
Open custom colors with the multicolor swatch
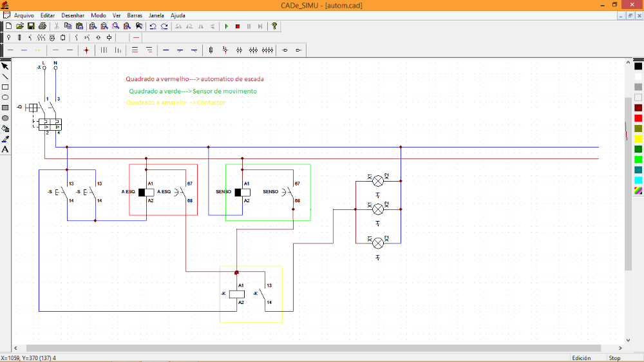tap(638, 191)
